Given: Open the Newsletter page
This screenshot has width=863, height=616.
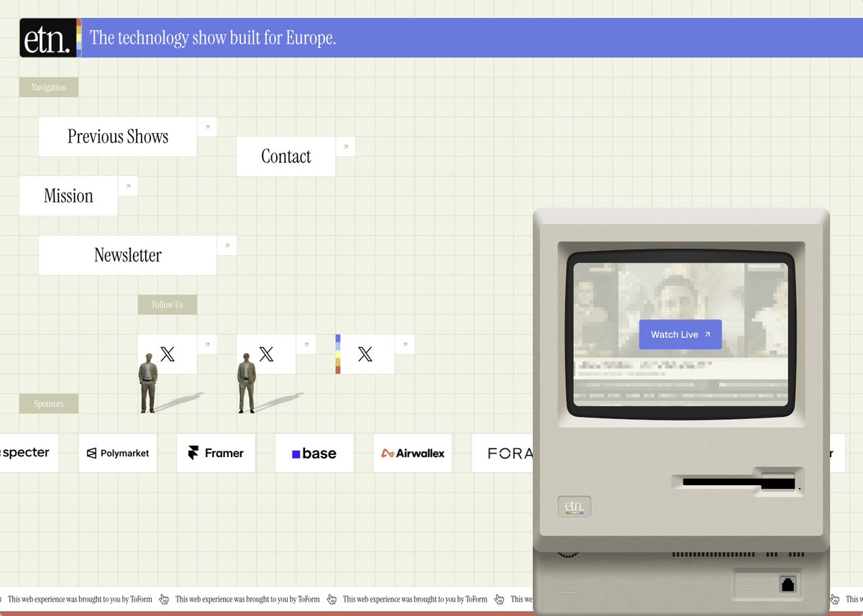Looking at the screenshot, I should point(128,255).
